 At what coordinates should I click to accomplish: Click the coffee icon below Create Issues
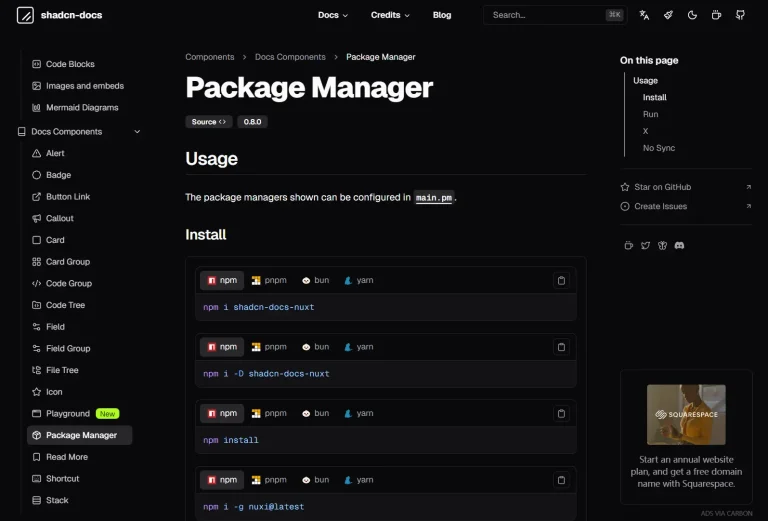(x=628, y=245)
